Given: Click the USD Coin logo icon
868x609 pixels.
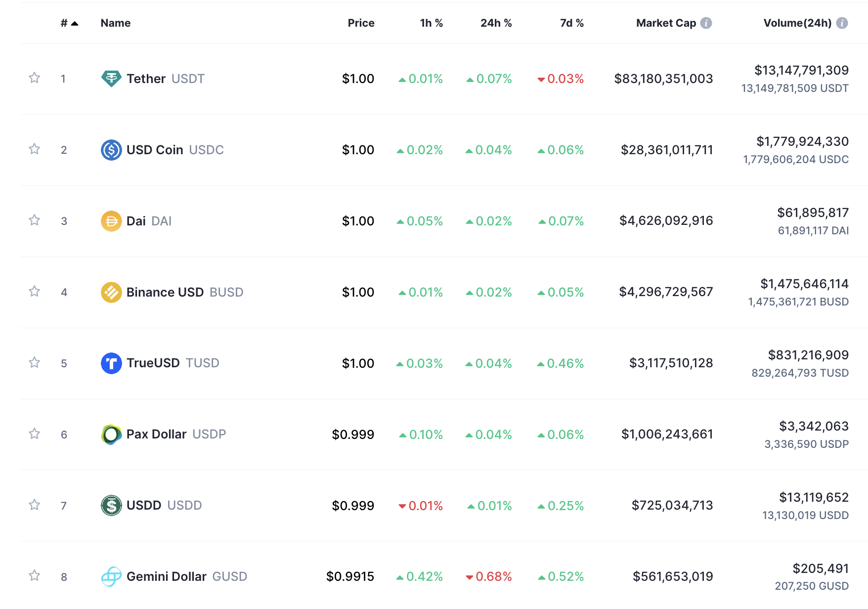Looking at the screenshot, I should click(x=111, y=150).
